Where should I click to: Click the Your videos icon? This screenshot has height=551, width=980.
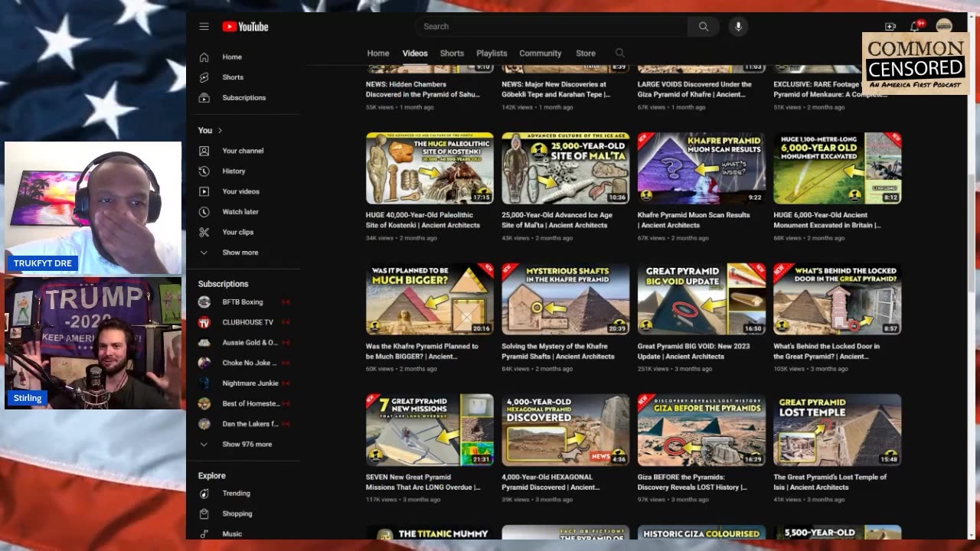(204, 191)
